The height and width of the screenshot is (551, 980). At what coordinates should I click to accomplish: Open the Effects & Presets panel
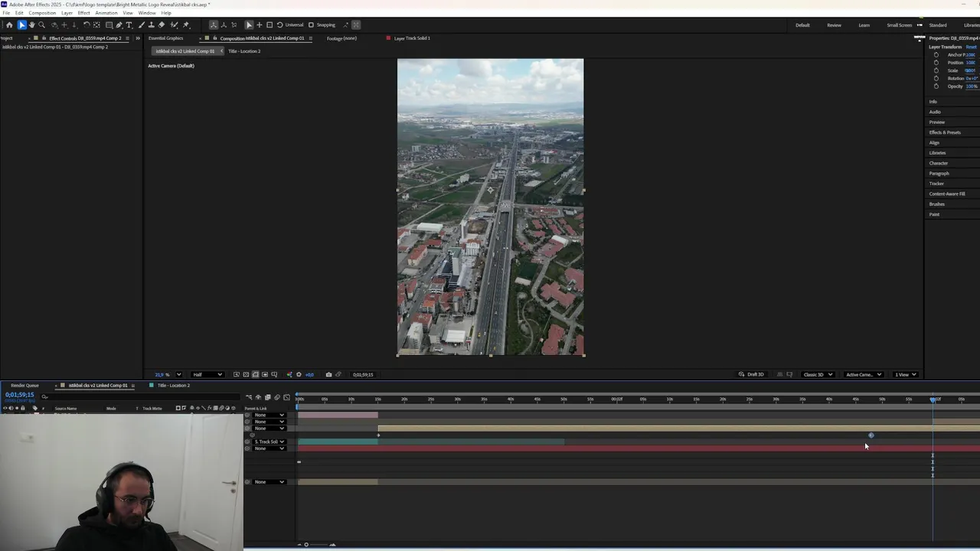tap(945, 132)
